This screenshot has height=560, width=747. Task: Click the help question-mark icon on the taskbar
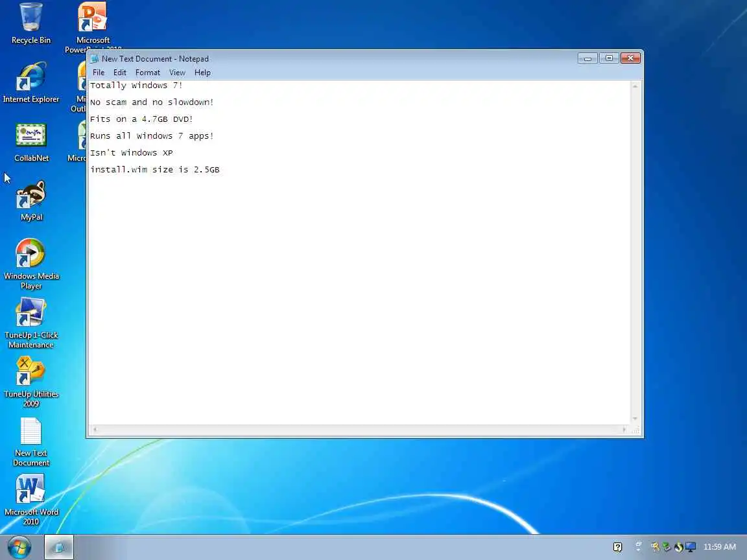click(617, 547)
